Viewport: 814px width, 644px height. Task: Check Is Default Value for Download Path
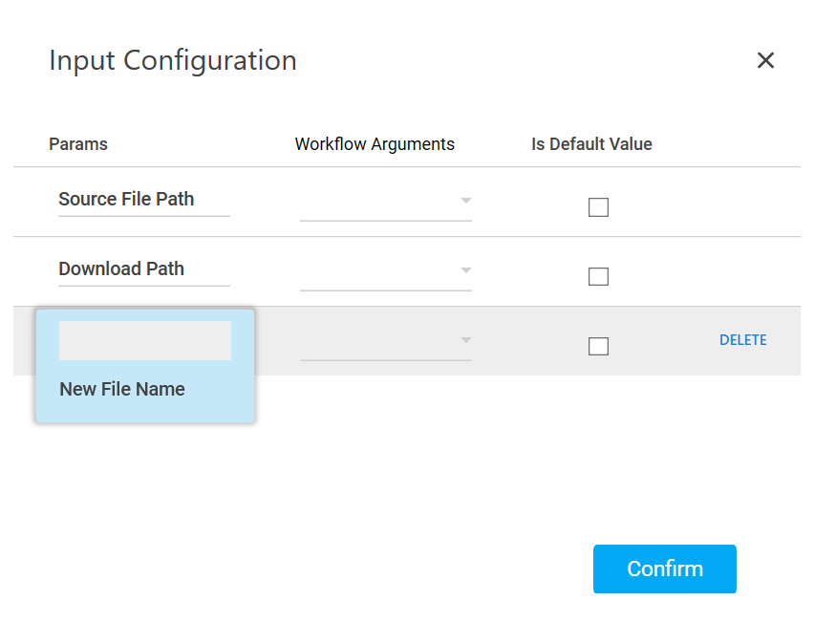(598, 277)
